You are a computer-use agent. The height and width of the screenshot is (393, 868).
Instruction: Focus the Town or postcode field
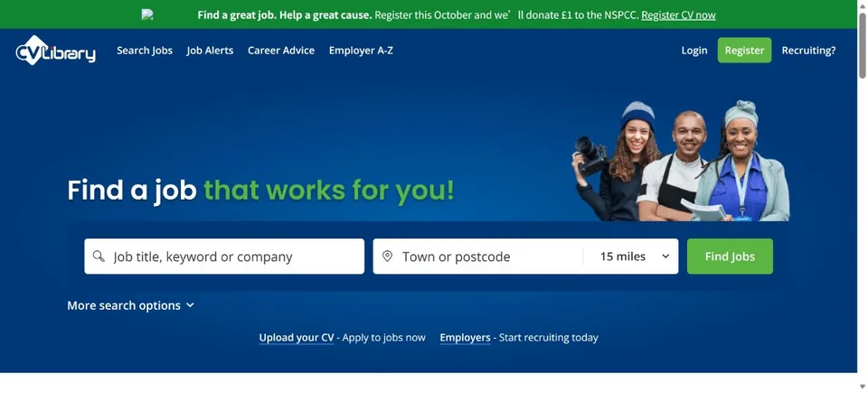click(477, 257)
